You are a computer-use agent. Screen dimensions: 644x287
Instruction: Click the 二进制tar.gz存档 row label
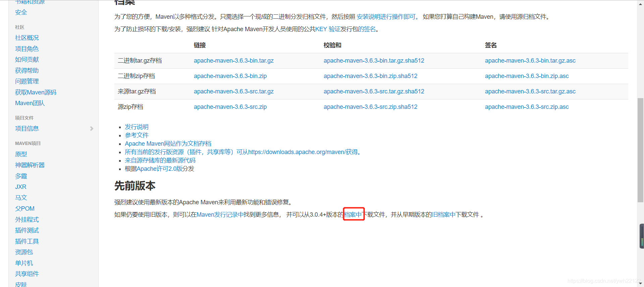click(140, 61)
